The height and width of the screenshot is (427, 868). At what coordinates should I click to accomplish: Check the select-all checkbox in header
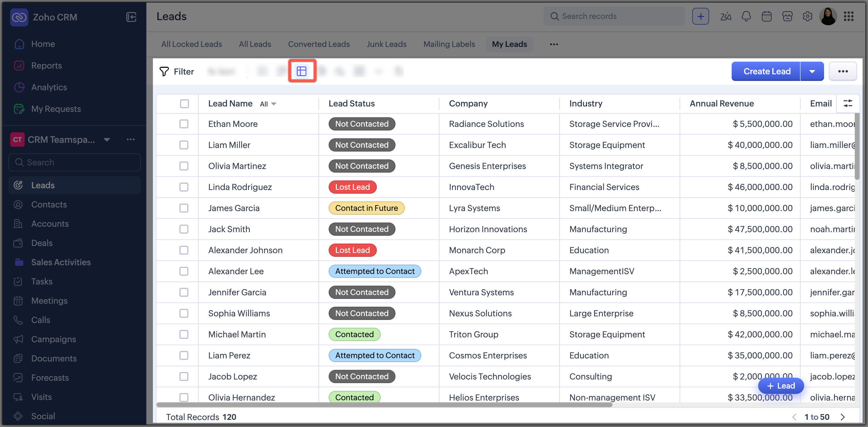(x=184, y=103)
